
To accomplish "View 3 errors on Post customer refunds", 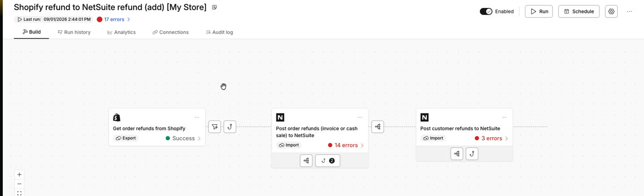I will click(492, 138).
